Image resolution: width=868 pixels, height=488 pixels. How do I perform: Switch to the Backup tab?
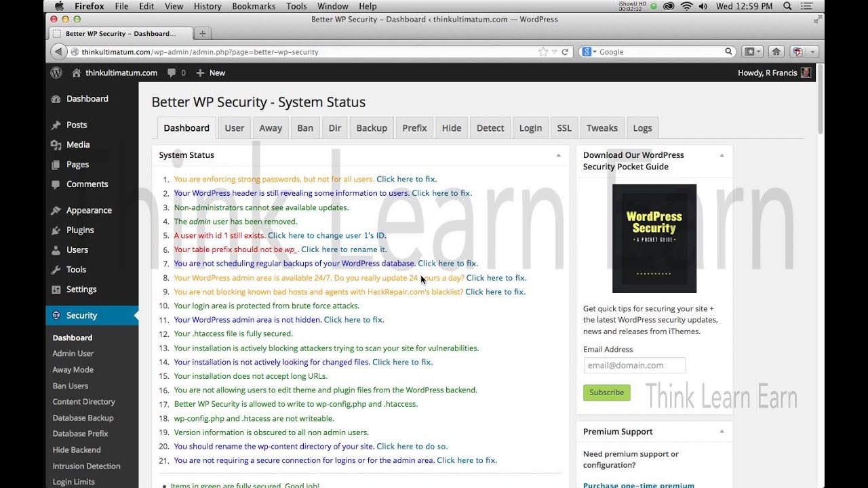[372, 128]
